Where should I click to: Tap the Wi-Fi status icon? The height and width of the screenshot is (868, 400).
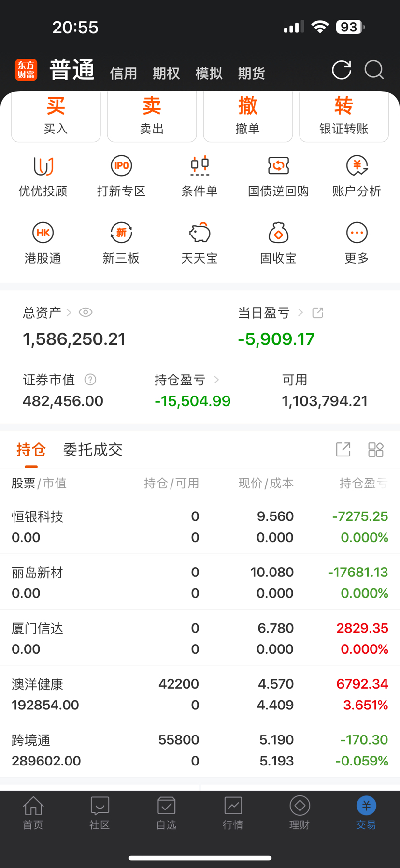click(320, 27)
